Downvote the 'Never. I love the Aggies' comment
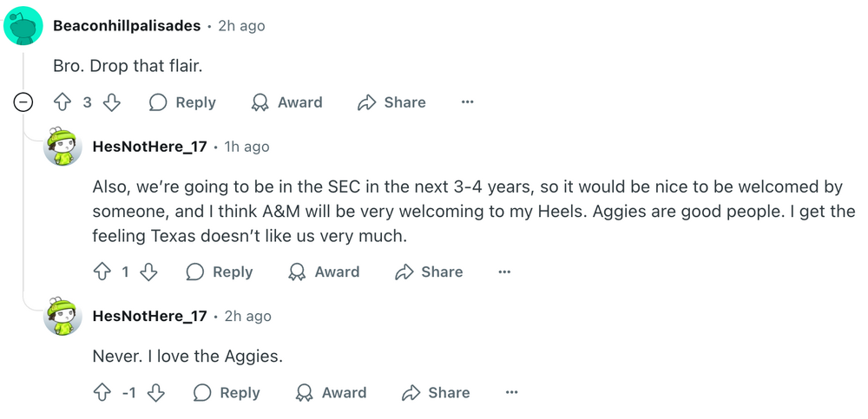 coord(156,393)
